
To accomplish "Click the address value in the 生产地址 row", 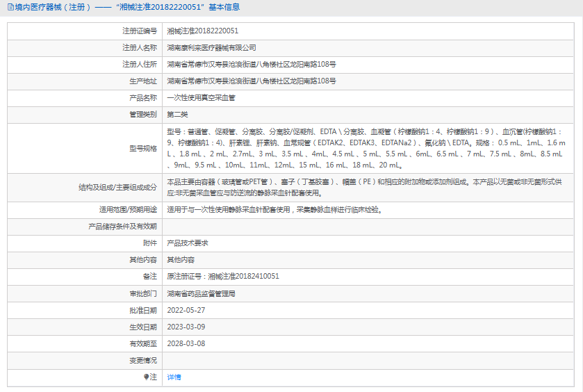I will (x=252, y=81).
